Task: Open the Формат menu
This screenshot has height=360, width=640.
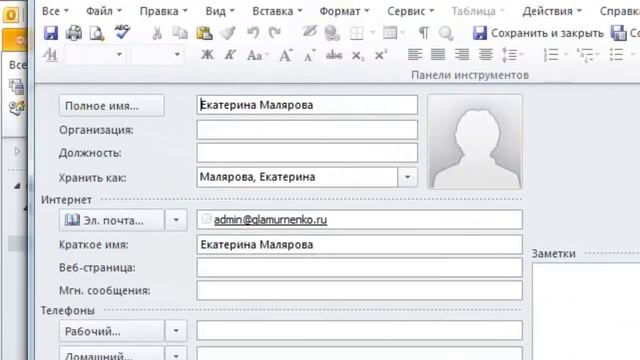Action: (344, 11)
